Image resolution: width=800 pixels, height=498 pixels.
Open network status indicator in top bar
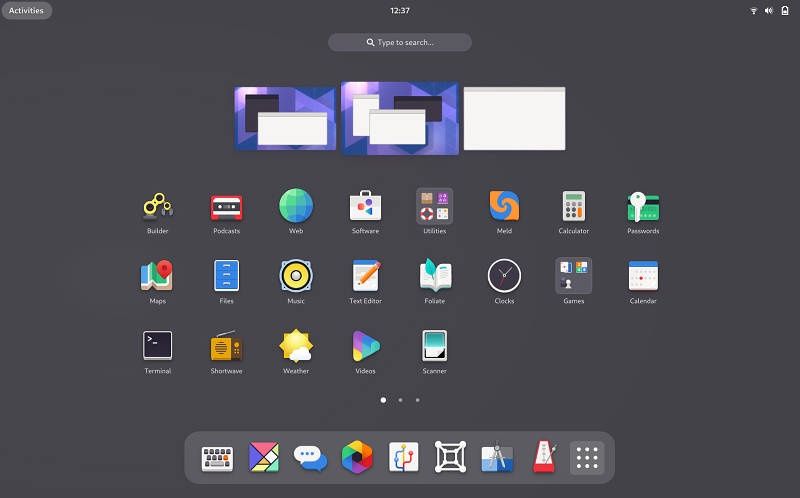[x=754, y=11]
